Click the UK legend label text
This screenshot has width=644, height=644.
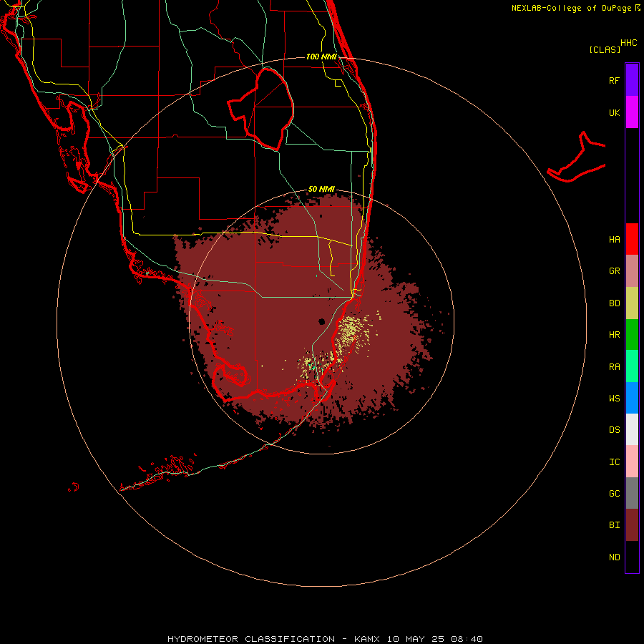click(614, 113)
